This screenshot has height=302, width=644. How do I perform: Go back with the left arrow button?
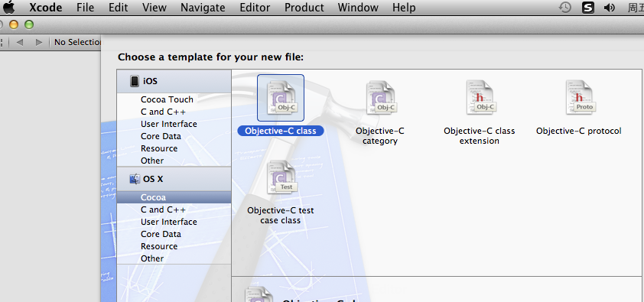coord(19,42)
